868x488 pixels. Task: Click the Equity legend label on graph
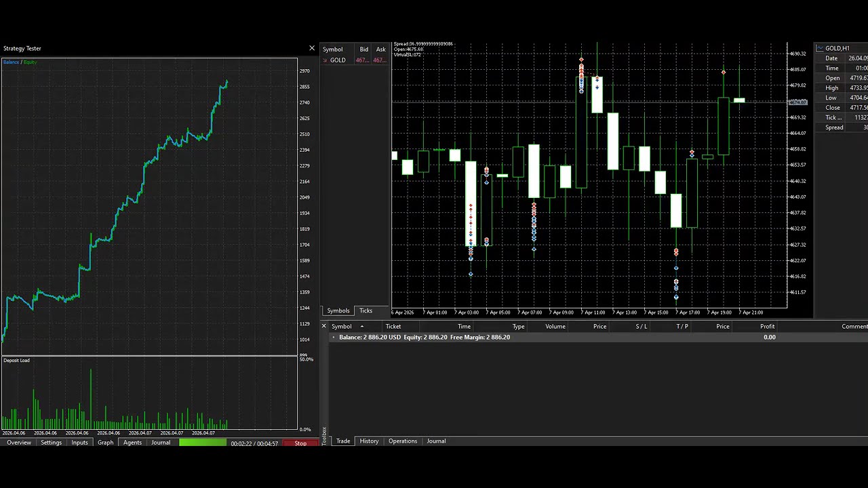coord(30,62)
